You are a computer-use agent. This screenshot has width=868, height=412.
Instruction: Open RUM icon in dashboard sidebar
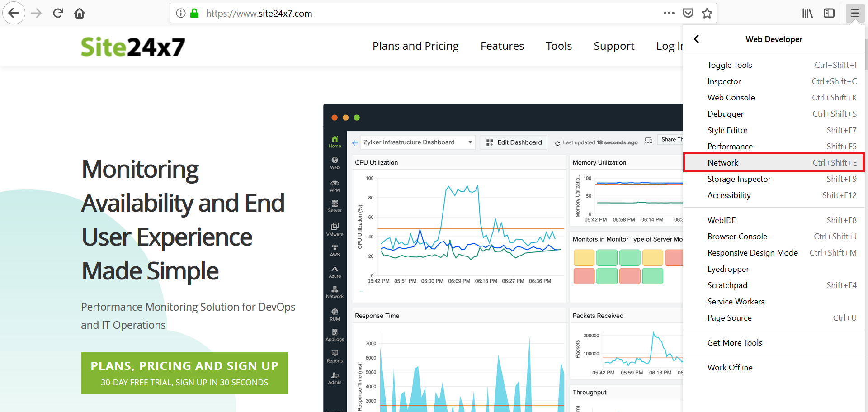click(x=335, y=315)
